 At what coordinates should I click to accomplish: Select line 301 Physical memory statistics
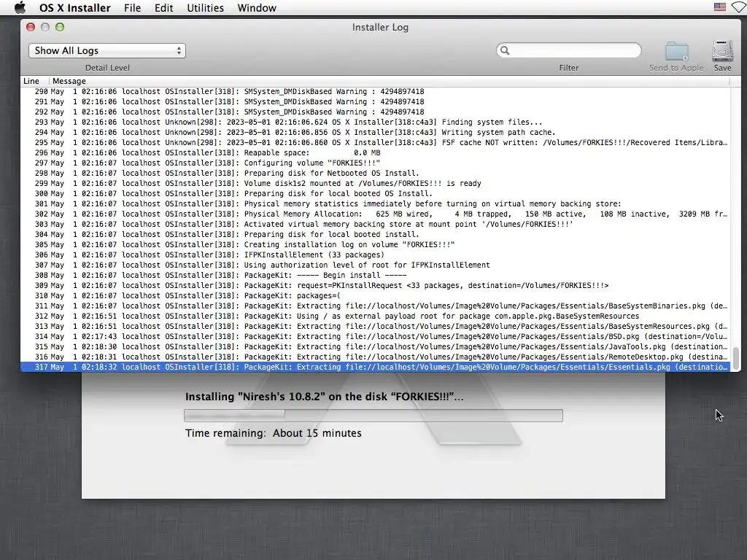click(x=375, y=204)
